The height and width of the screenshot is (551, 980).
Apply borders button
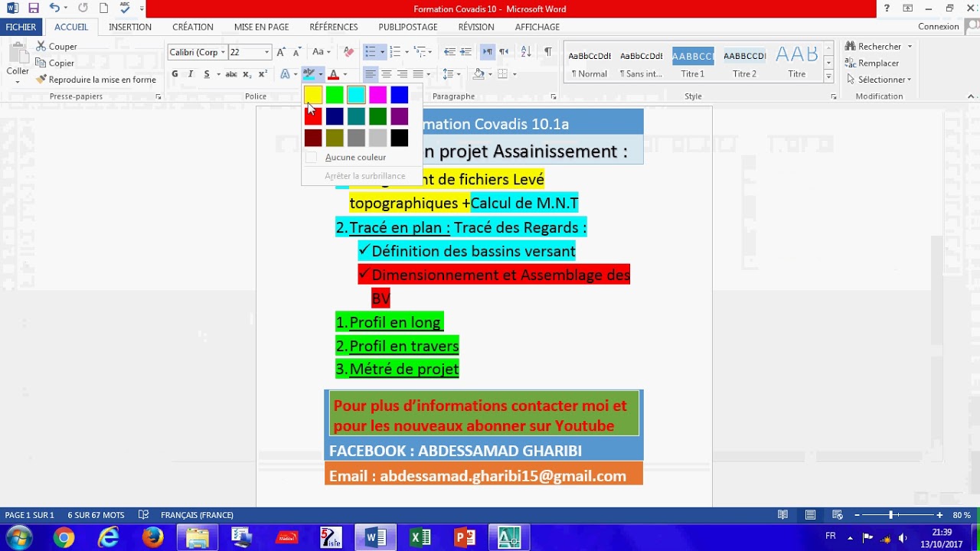(x=502, y=74)
